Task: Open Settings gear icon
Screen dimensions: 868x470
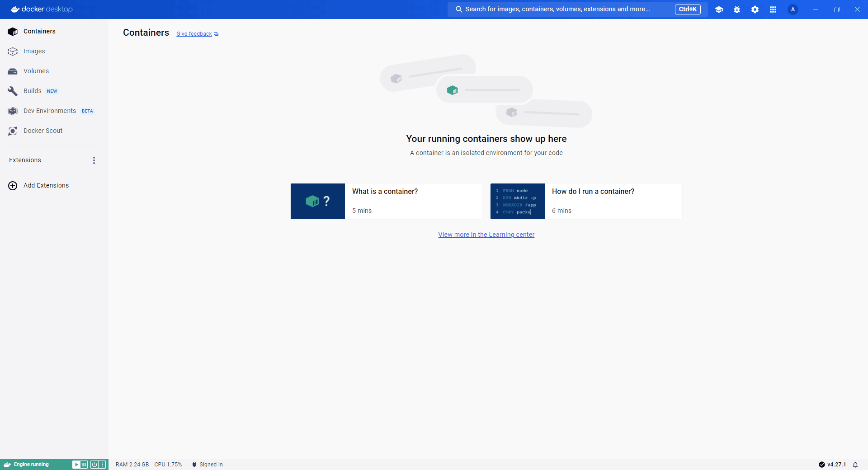Action: (x=755, y=9)
